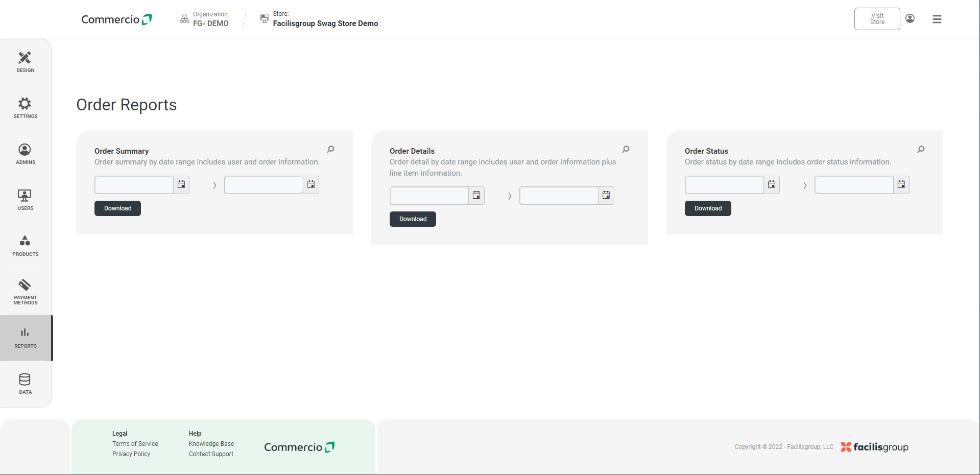Open the Products section

pos(26,246)
